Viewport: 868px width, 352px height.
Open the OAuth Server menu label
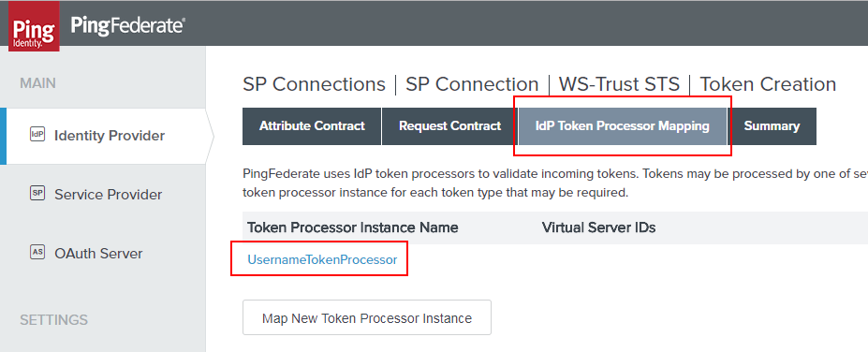point(98,254)
